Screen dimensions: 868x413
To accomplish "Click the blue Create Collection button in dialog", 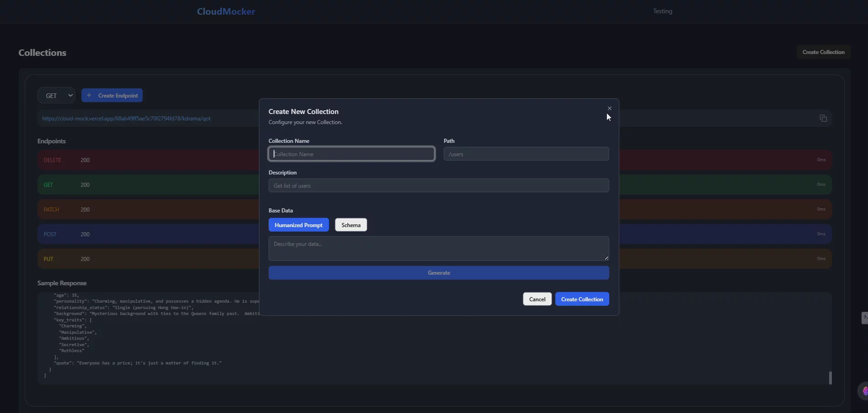I will click(x=582, y=299).
